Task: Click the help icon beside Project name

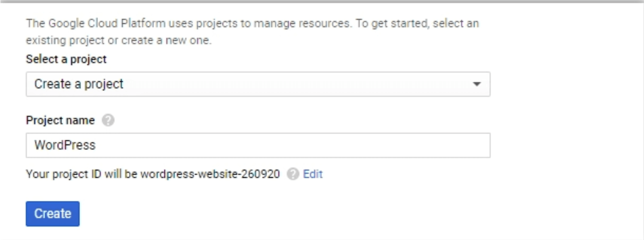Action: tap(108, 120)
